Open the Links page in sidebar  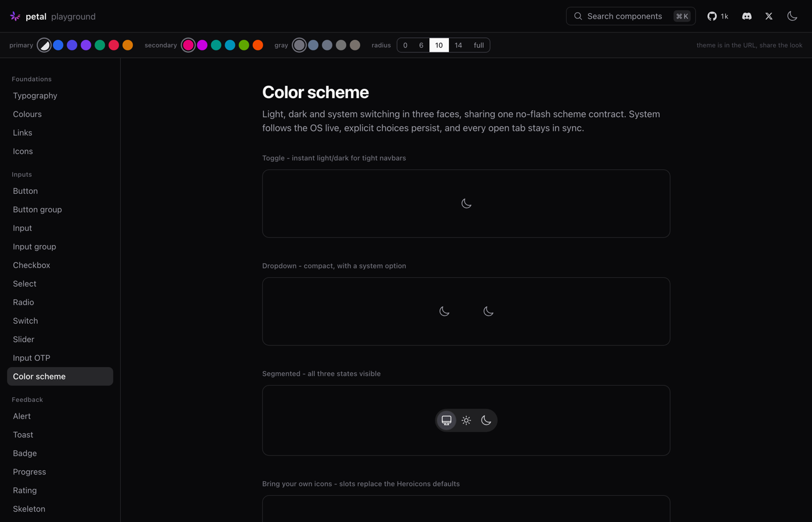pyautogui.click(x=60, y=133)
